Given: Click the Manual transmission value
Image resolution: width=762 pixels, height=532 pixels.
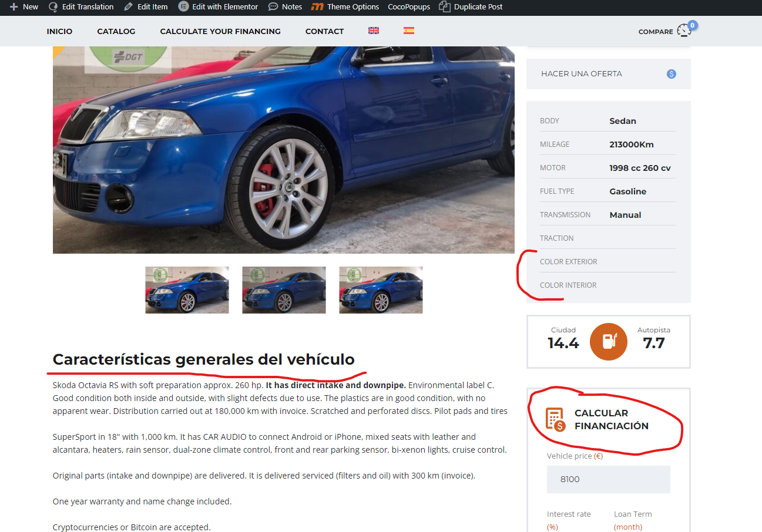Looking at the screenshot, I should coord(625,215).
